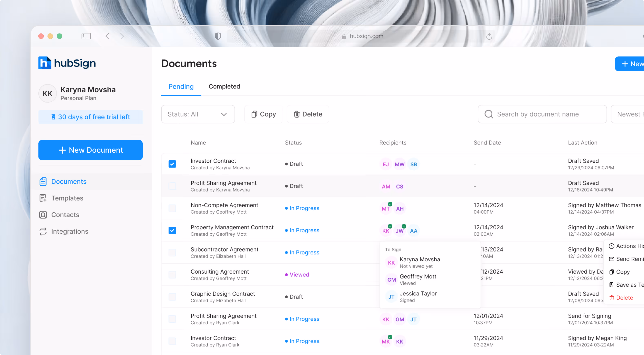This screenshot has height=355, width=644.
Task: Click the blue New button at top right
Action: tap(630, 64)
